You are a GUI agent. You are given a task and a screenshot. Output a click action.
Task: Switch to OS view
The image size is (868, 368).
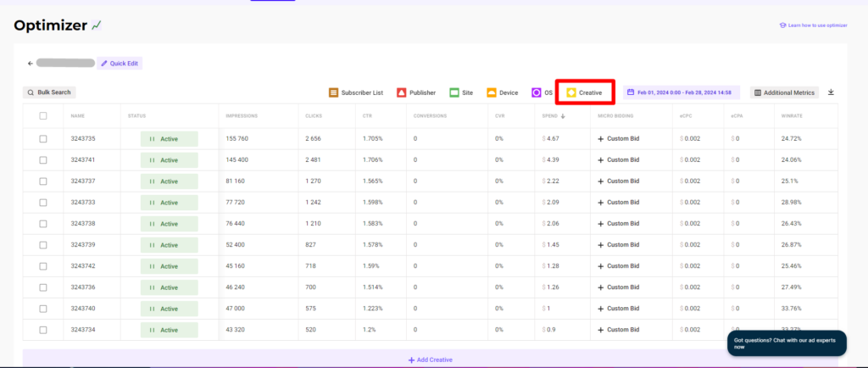coord(542,93)
